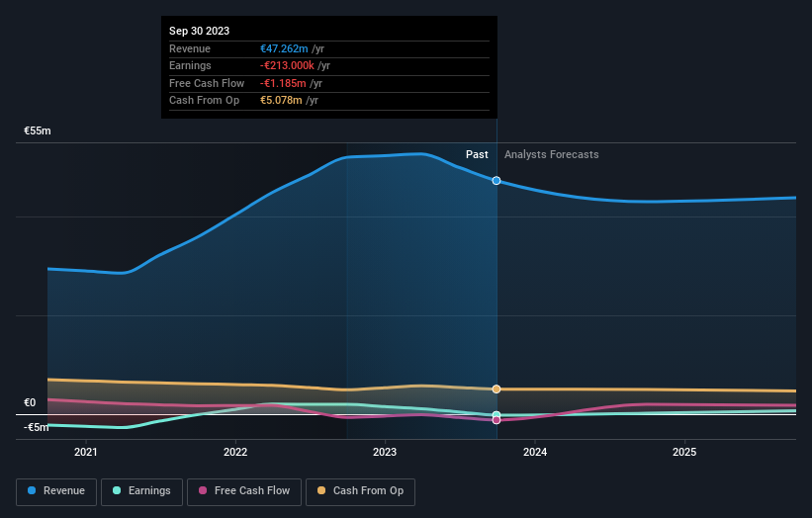Click the 2021 x-axis label

(x=85, y=452)
